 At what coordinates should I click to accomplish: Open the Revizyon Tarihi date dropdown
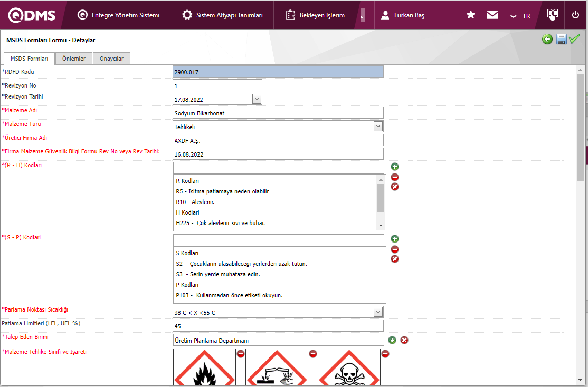click(257, 99)
